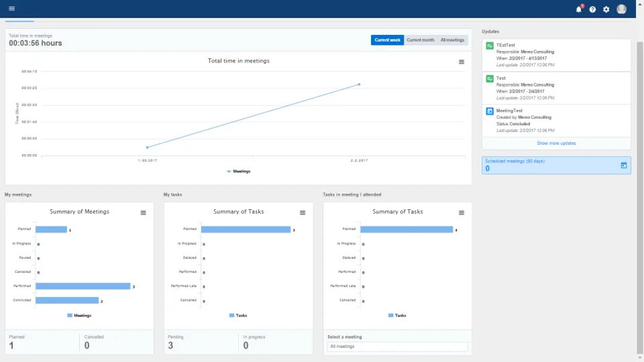644x362 pixels.
Task: Toggle Meetings series in line chart legend
Action: tap(239, 171)
